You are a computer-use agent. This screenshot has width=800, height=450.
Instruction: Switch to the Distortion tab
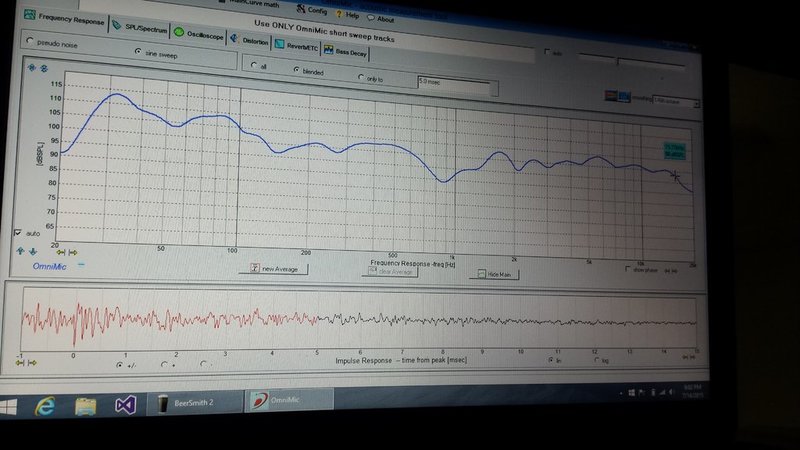tap(249, 40)
